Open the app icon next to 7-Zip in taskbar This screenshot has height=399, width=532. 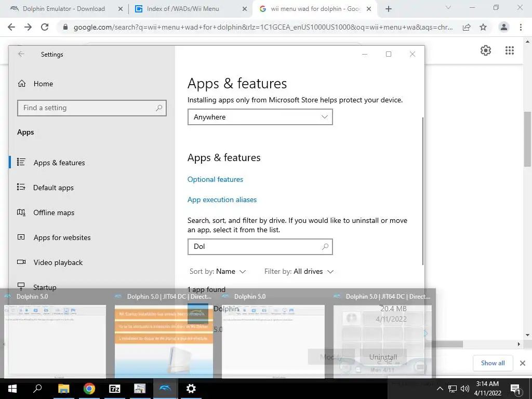point(140,389)
